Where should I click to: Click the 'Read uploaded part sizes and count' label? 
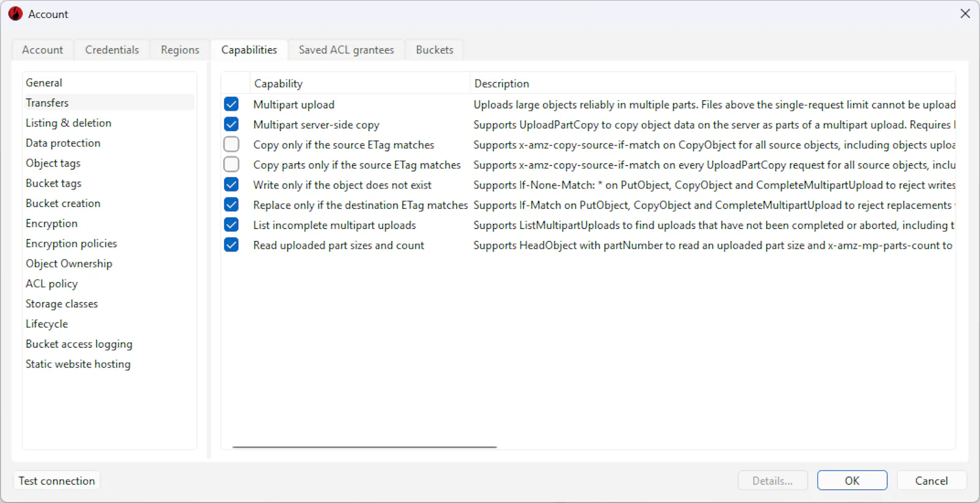click(x=339, y=245)
